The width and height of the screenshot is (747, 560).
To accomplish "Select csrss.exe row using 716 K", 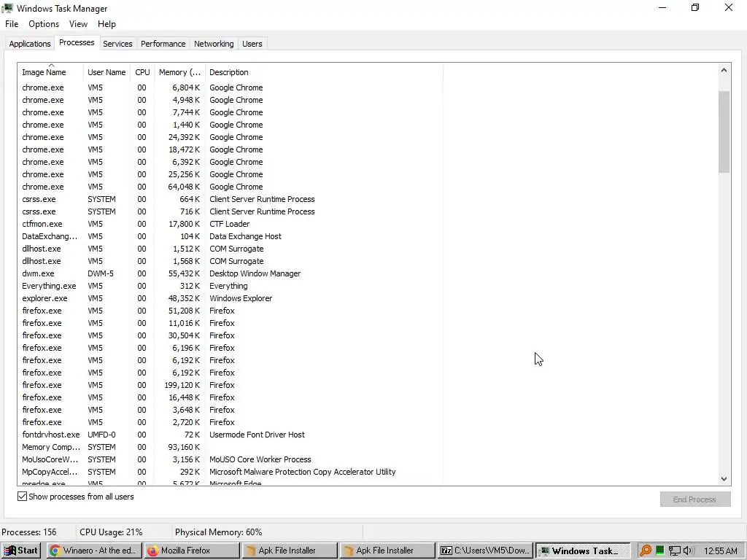I will click(x=231, y=211).
